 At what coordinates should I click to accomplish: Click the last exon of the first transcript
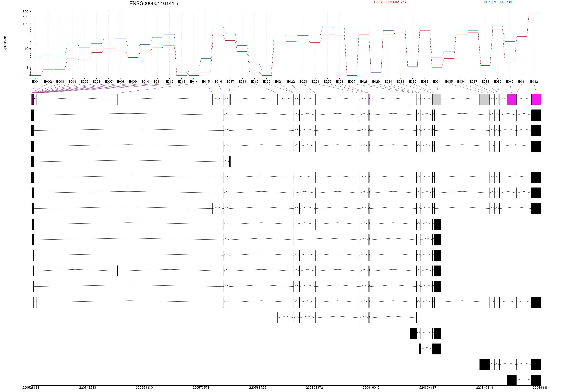point(536,115)
